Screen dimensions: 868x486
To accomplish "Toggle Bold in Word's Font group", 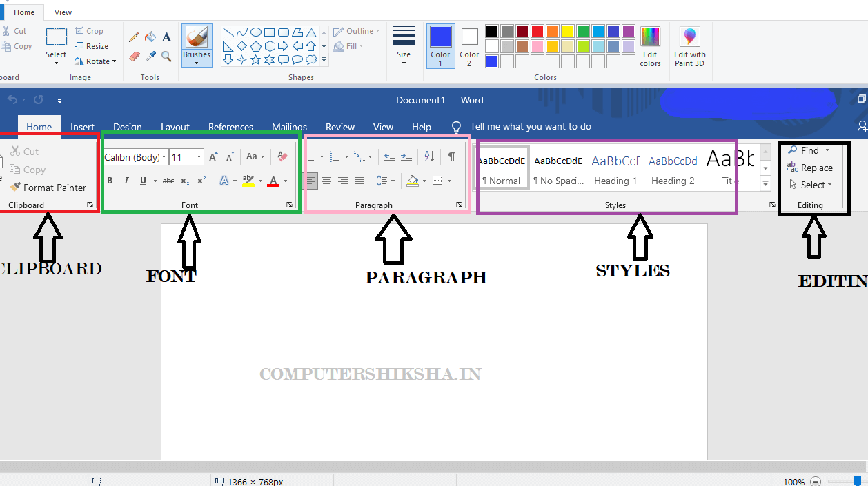I will tap(110, 181).
